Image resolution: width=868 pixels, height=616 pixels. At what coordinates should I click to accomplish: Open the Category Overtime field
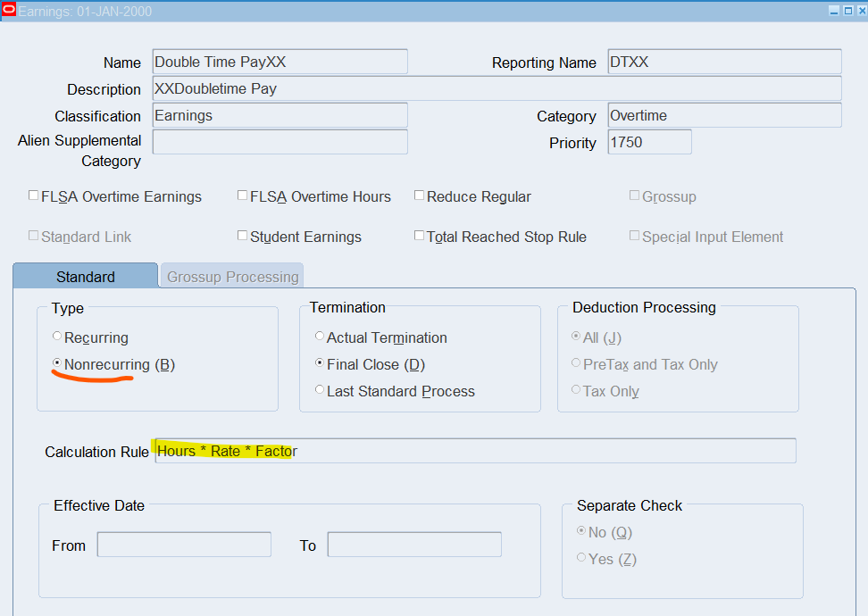pyautogui.click(x=723, y=115)
